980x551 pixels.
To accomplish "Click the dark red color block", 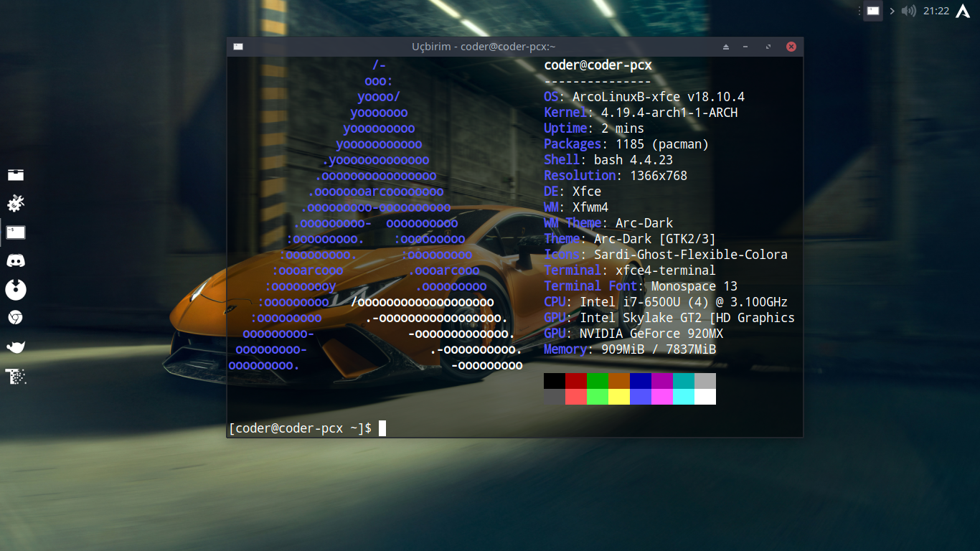I will (576, 381).
